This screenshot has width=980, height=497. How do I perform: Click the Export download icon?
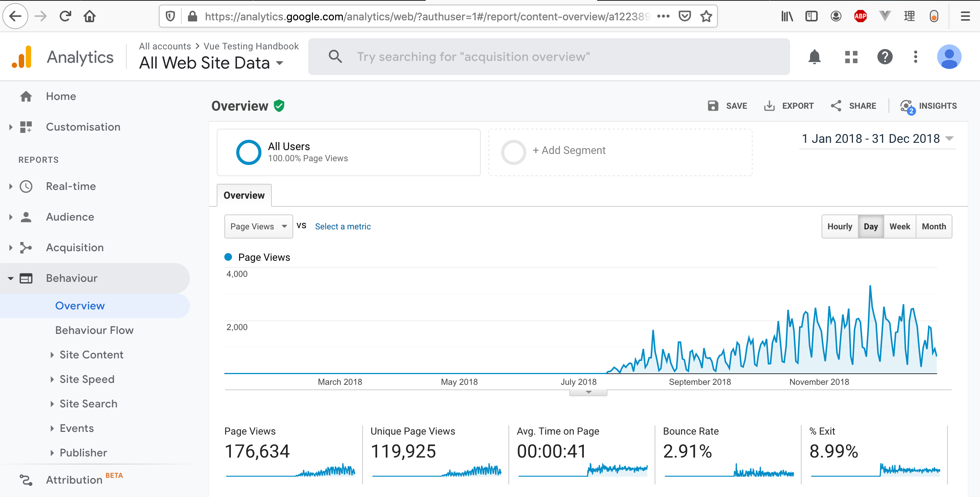(769, 106)
